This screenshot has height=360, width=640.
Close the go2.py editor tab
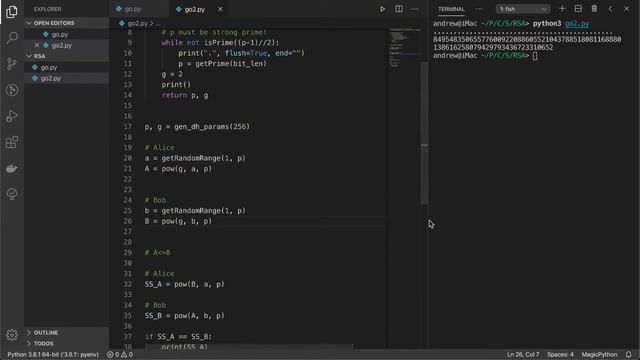pos(220,9)
